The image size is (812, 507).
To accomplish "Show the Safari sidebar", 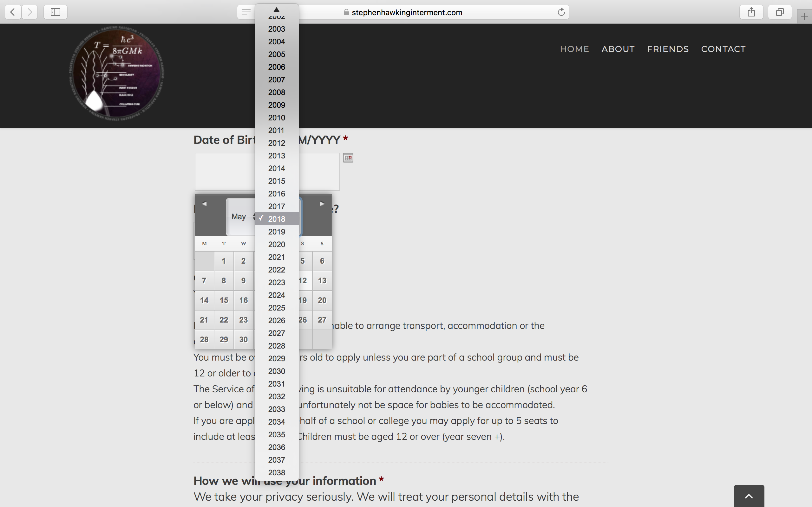I will click(x=56, y=12).
